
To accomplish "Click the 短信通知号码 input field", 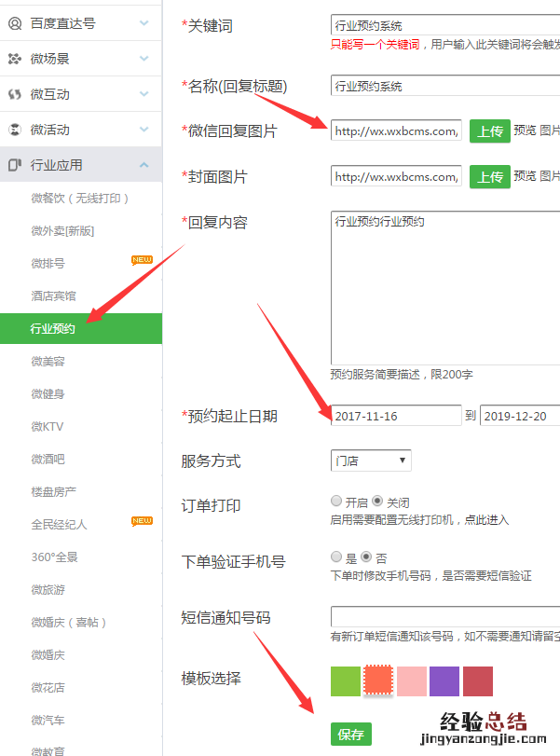I will [x=445, y=617].
